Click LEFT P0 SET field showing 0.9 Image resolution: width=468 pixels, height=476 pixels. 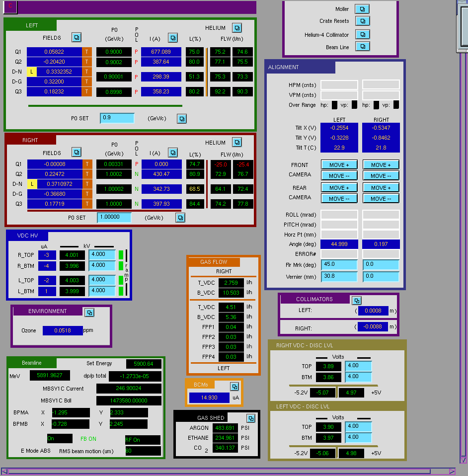pyautogui.click(x=117, y=118)
